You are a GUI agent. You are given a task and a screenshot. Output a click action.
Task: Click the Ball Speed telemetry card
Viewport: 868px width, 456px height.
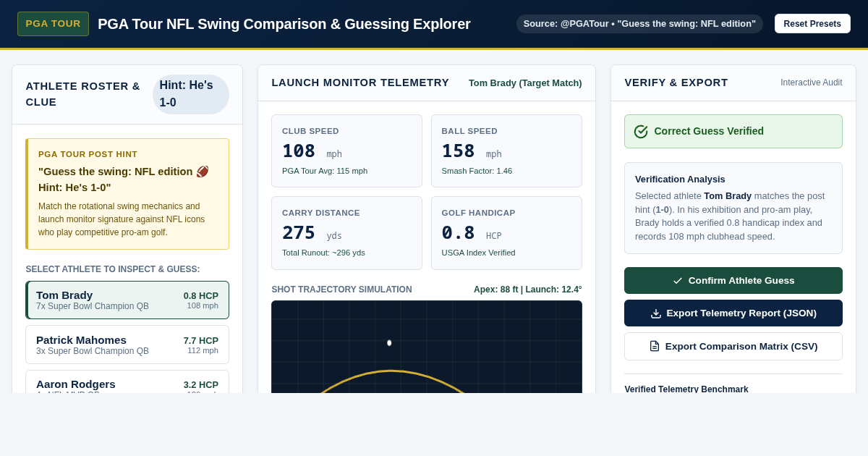pyautogui.click(x=506, y=151)
